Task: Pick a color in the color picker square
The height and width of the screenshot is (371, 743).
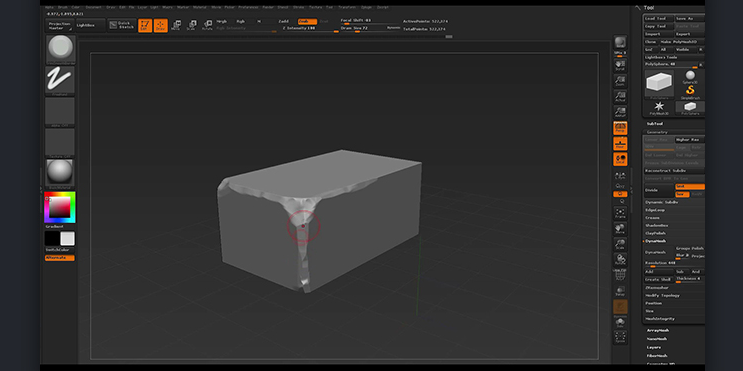Action: click(60, 207)
